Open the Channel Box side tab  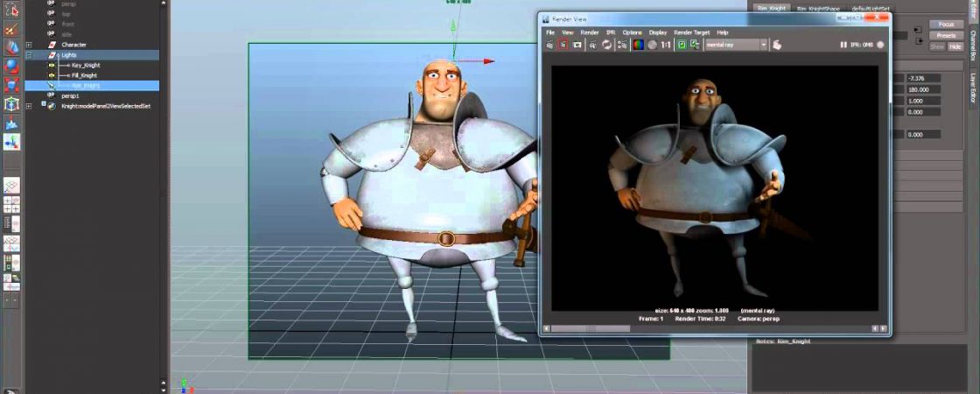[x=974, y=45]
